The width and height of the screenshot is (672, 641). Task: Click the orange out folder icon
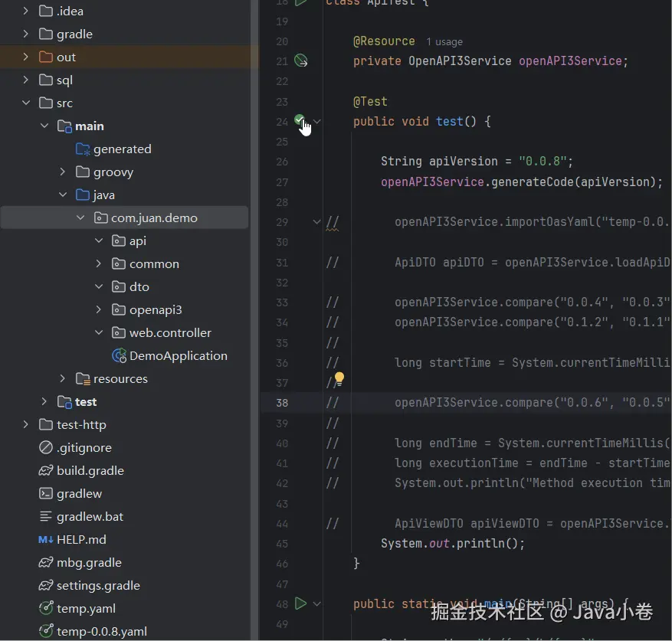pyautogui.click(x=46, y=57)
